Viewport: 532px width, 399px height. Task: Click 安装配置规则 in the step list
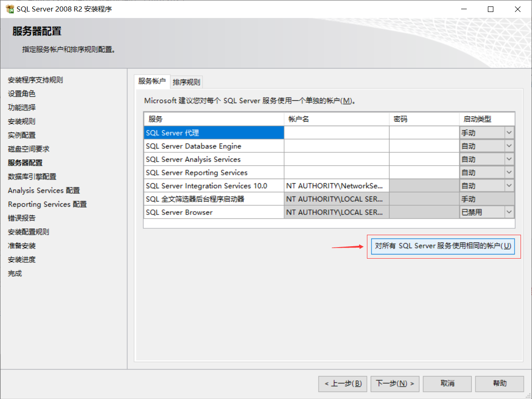(29, 232)
